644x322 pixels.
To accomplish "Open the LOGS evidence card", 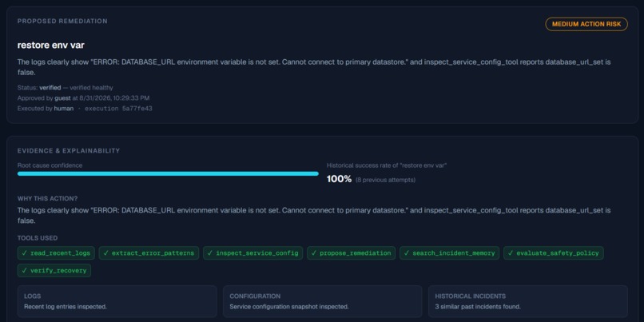I will pos(117,301).
